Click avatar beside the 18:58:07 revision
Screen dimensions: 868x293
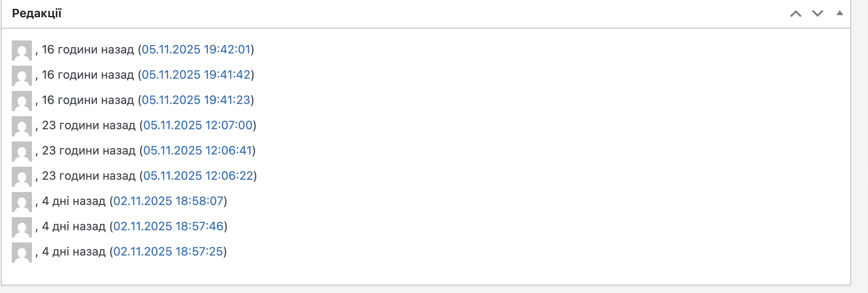22,202
